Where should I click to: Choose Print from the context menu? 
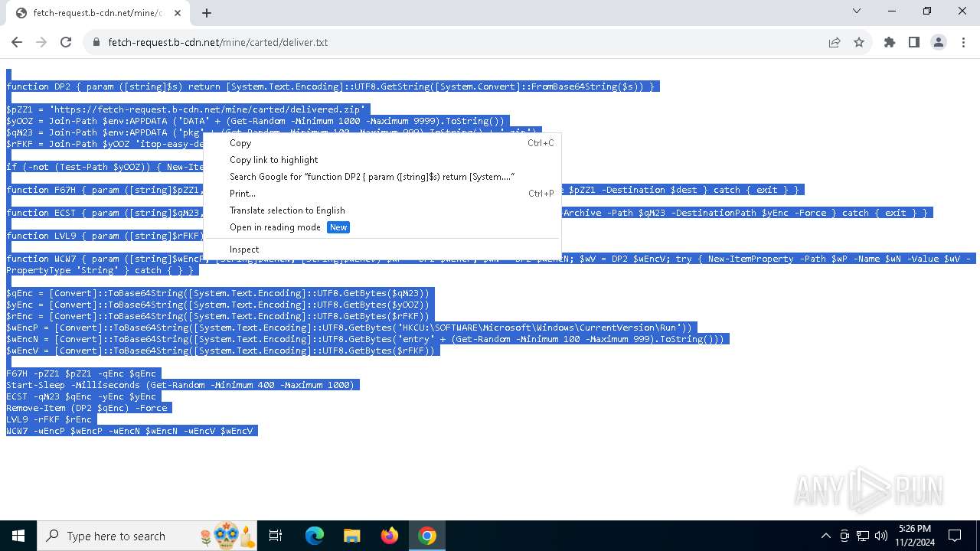382,194
